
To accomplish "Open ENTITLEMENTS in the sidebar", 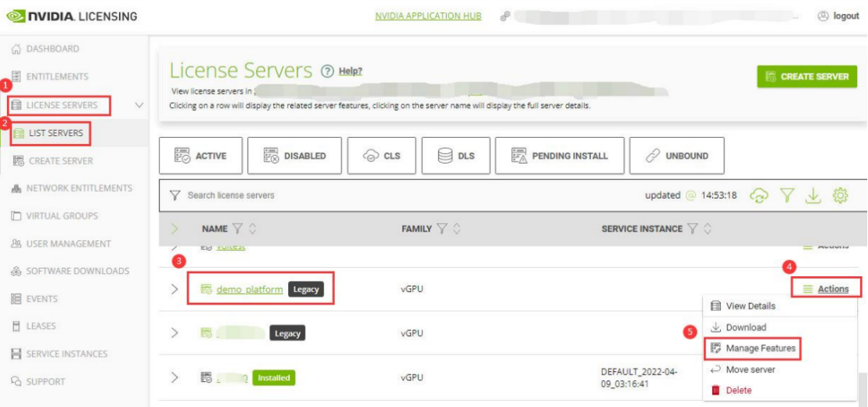I will [x=57, y=77].
